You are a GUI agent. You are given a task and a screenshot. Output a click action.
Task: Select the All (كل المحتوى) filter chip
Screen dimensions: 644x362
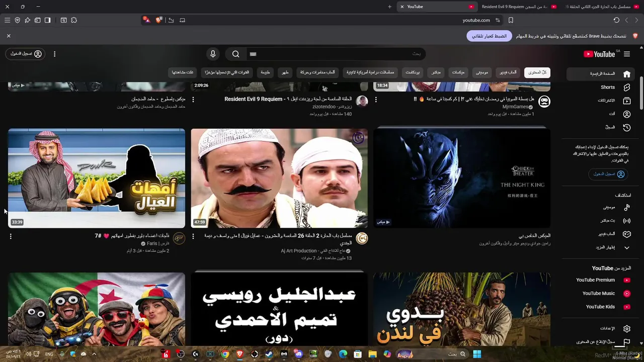pos(537,72)
